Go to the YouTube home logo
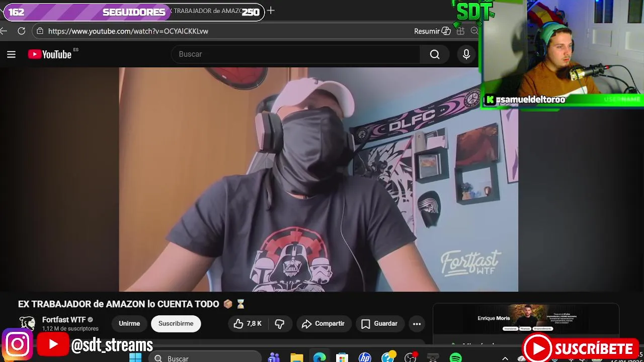 pos(49,54)
